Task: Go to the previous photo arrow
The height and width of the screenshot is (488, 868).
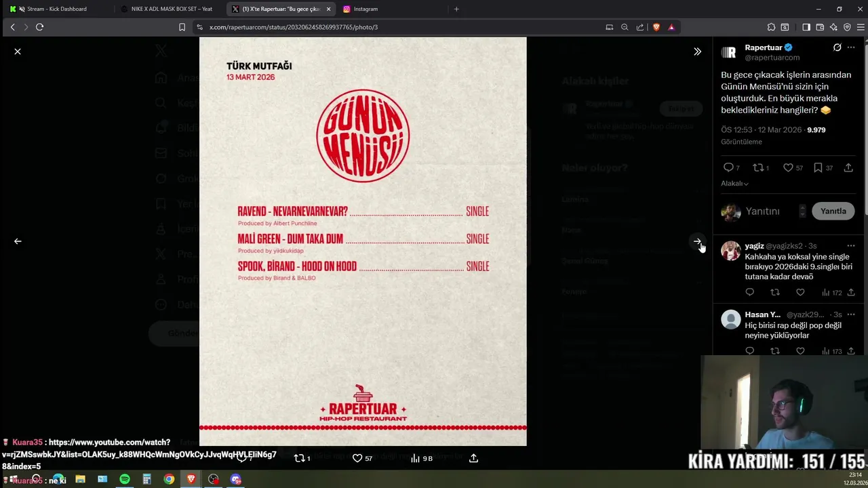Action: pyautogui.click(x=18, y=241)
